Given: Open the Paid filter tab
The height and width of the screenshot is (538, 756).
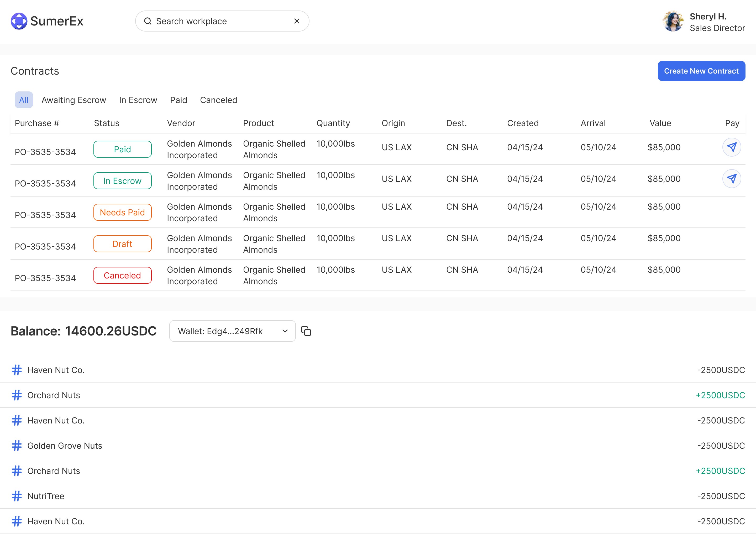Looking at the screenshot, I should click(178, 100).
